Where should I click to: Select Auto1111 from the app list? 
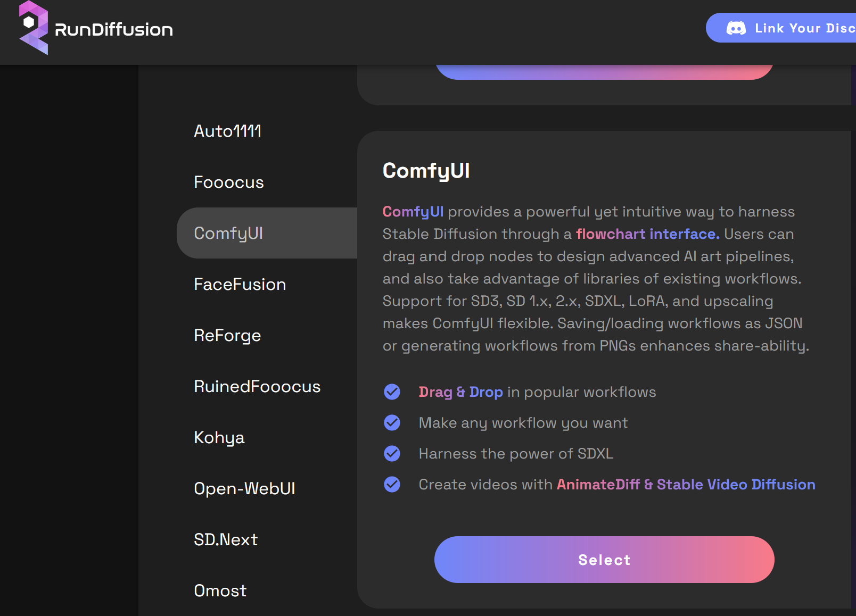[x=227, y=131]
